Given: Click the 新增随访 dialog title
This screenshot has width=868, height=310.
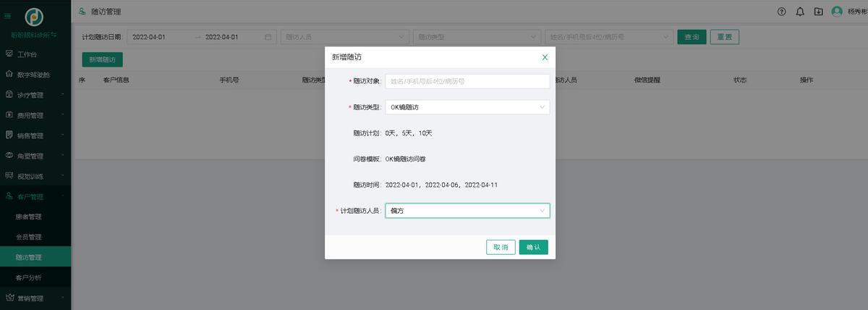Looking at the screenshot, I should [x=346, y=57].
